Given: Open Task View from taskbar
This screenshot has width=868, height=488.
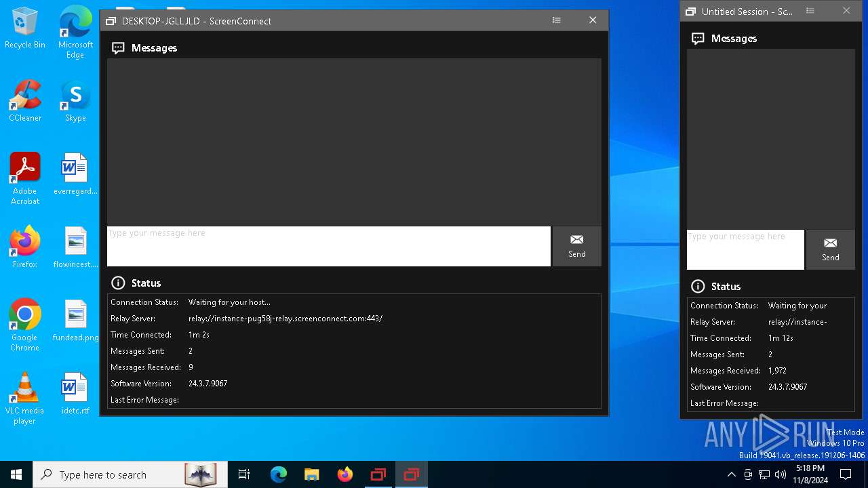Looking at the screenshot, I should coord(244,474).
